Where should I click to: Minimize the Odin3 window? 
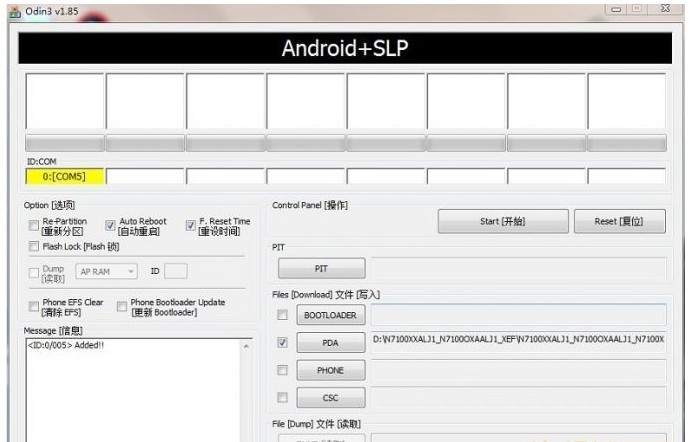pyautogui.click(x=617, y=9)
